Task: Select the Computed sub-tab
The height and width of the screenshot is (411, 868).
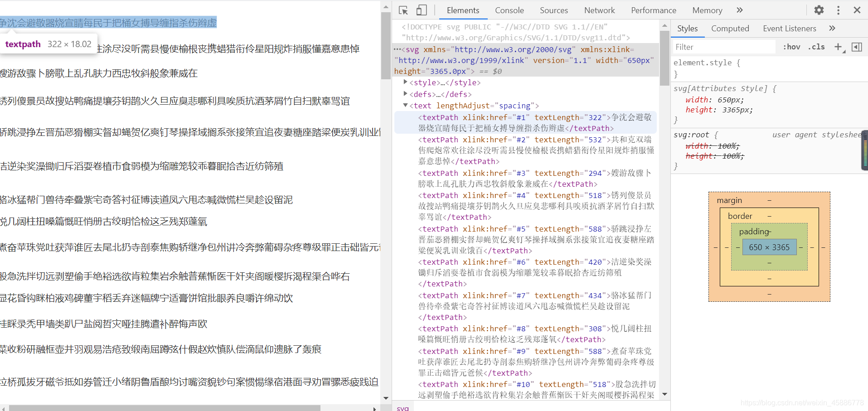Action: (730, 28)
